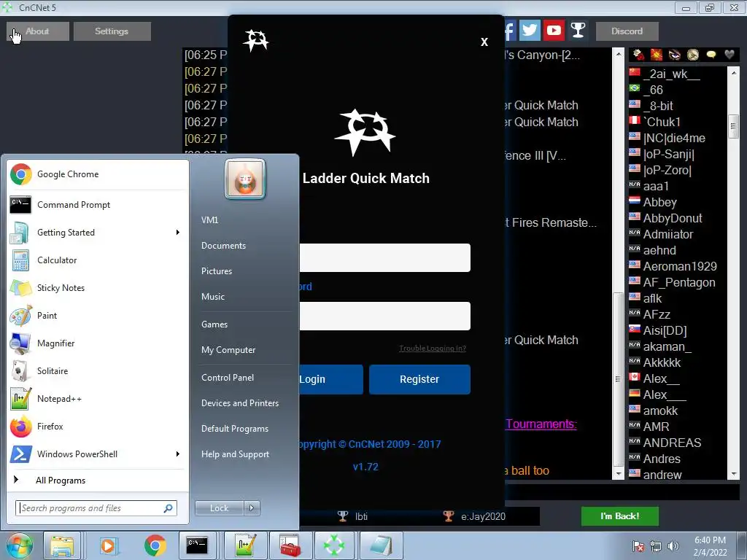Click the upper login input field

384,257
